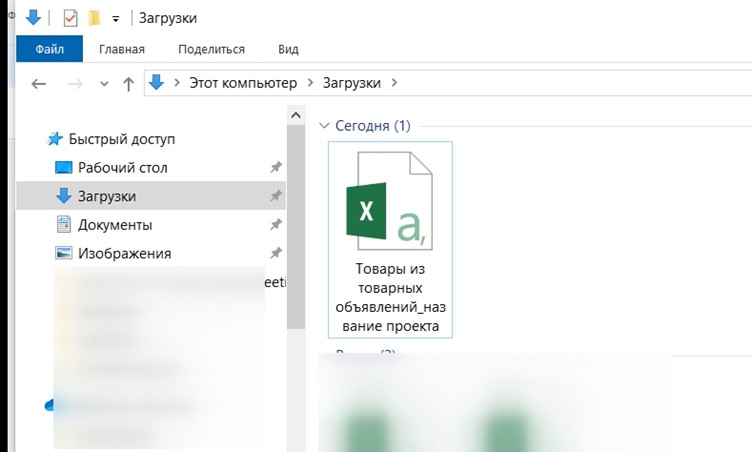Open the recent locations dropdown arrow
The width and height of the screenshot is (752, 452).
103,84
